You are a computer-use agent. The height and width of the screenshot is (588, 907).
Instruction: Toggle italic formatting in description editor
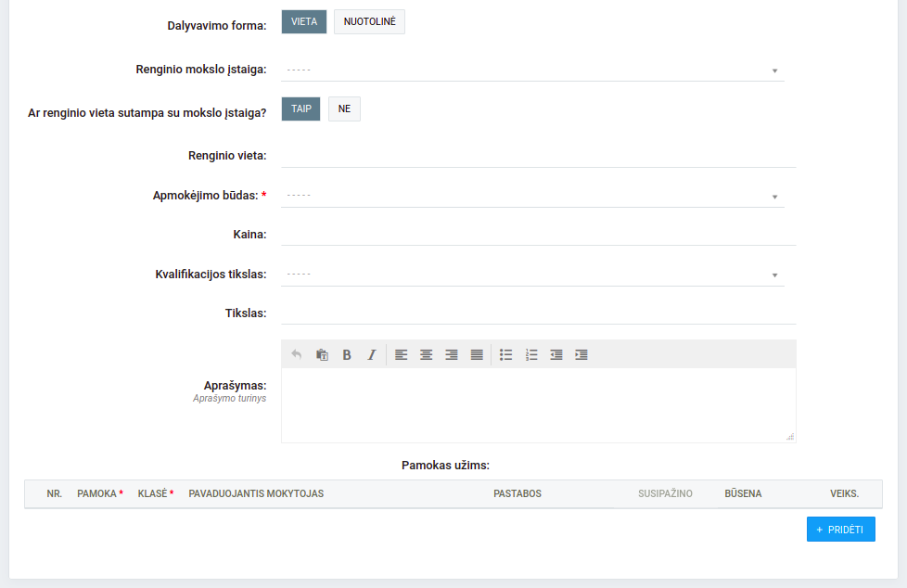click(372, 354)
